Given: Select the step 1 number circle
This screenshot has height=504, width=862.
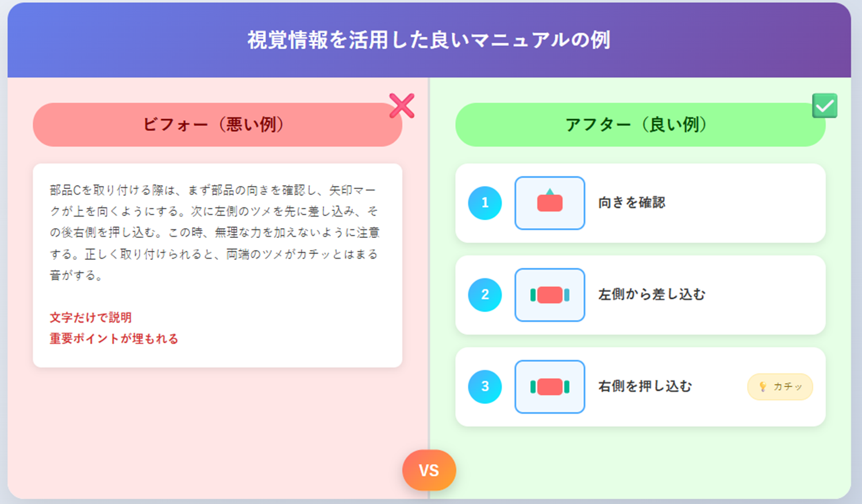Looking at the screenshot, I should click(x=485, y=203).
